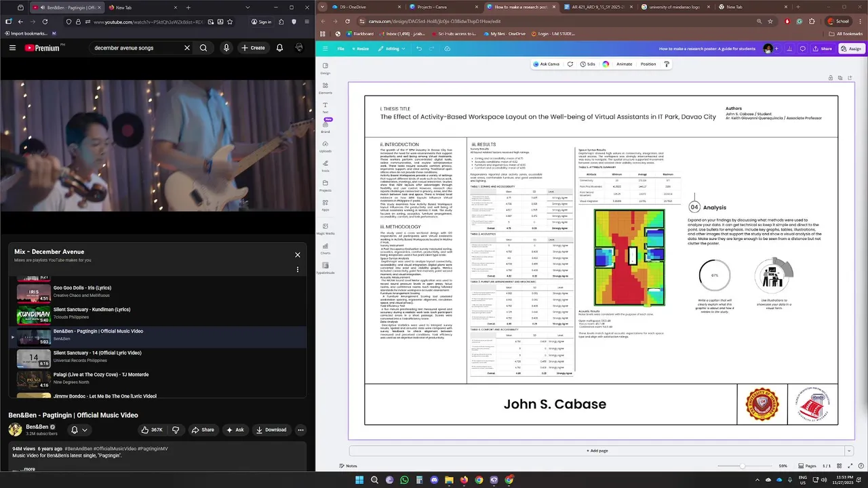Open Animate options in Canva toolbar
Screen dimensions: 868x488
pyautogui.click(x=624, y=64)
